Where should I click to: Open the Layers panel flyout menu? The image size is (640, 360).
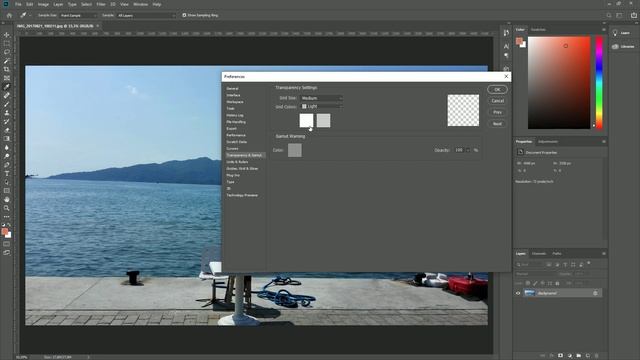point(604,253)
